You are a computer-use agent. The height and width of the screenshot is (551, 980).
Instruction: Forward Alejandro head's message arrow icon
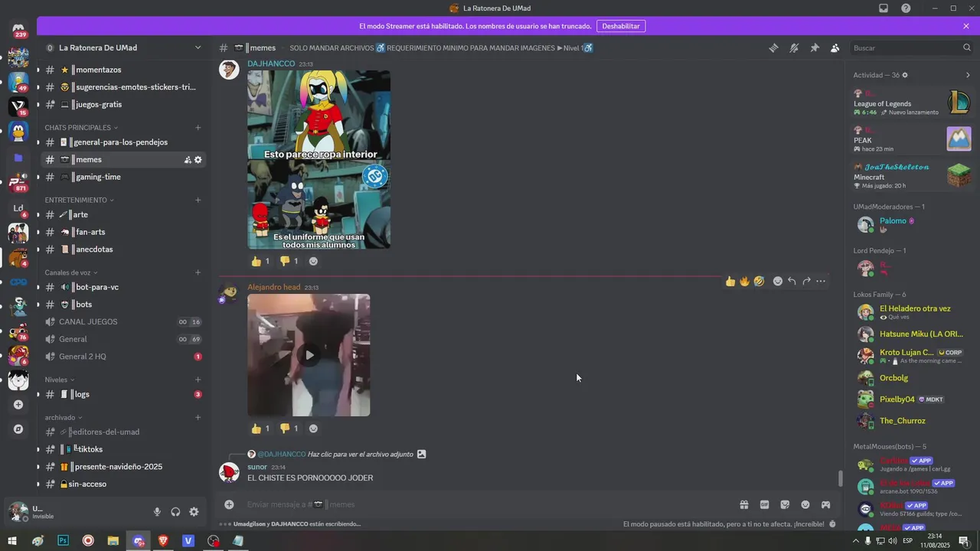tap(806, 282)
